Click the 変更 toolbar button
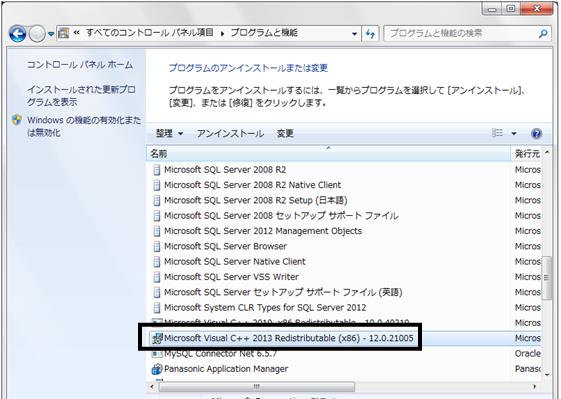Screen dimensions: 561x399 coord(285,133)
